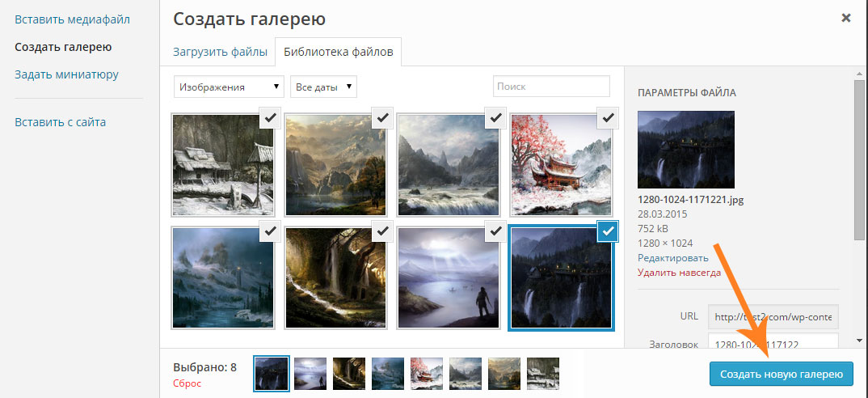
Task: Select the cave waterfall thumbnail in grid
Action: click(x=335, y=277)
